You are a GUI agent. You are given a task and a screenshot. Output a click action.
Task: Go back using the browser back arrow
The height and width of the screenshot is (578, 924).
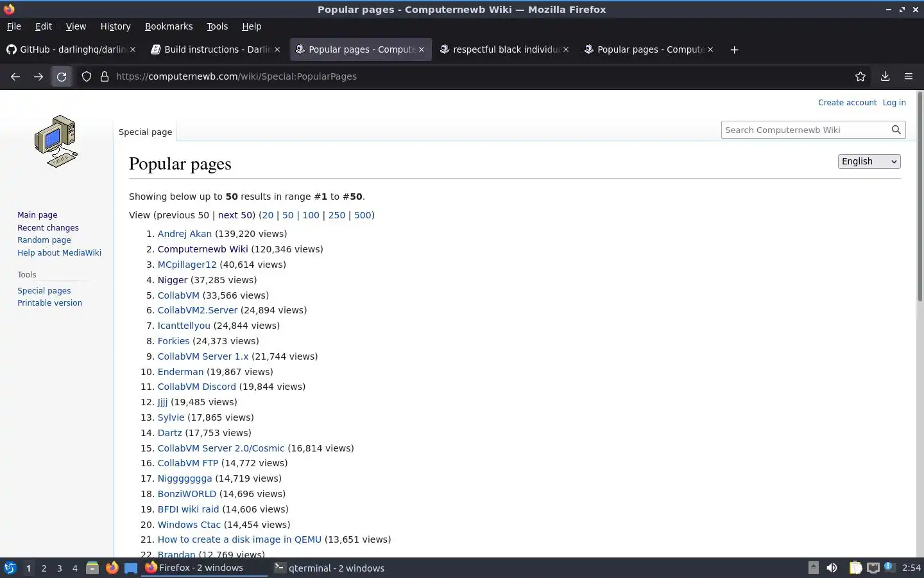click(x=15, y=76)
